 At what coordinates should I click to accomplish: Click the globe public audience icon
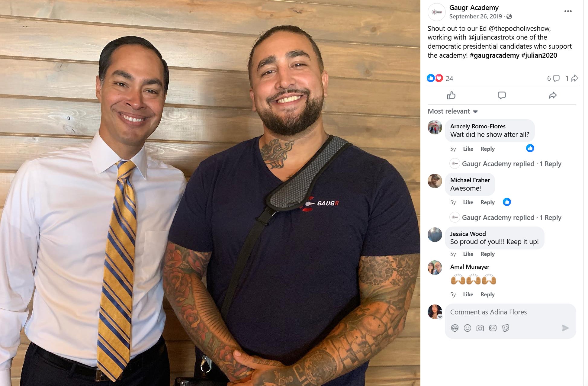click(509, 17)
